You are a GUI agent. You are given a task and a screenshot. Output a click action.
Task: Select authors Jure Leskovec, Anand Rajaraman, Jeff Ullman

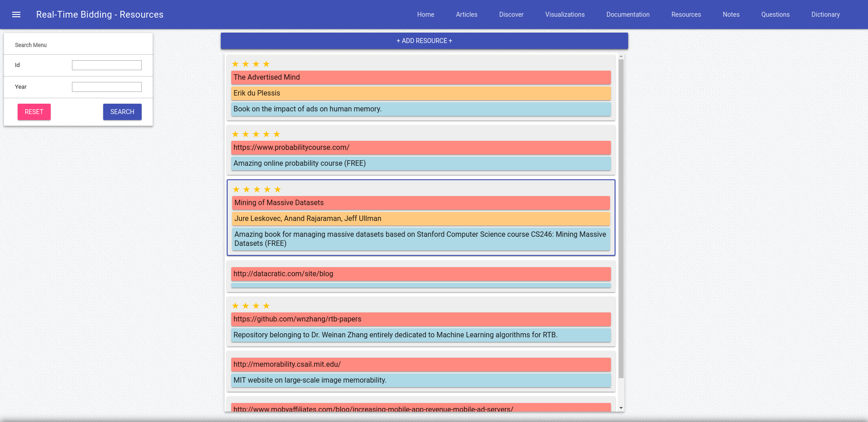coord(421,219)
